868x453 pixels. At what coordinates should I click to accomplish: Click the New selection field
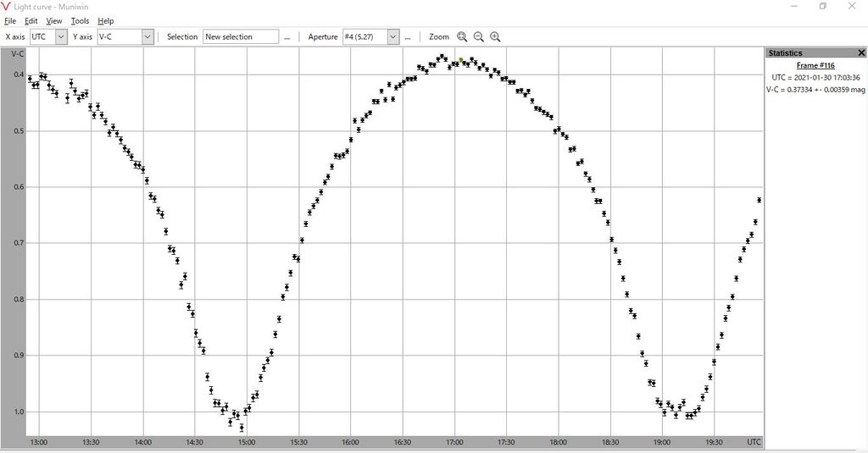point(241,37)
